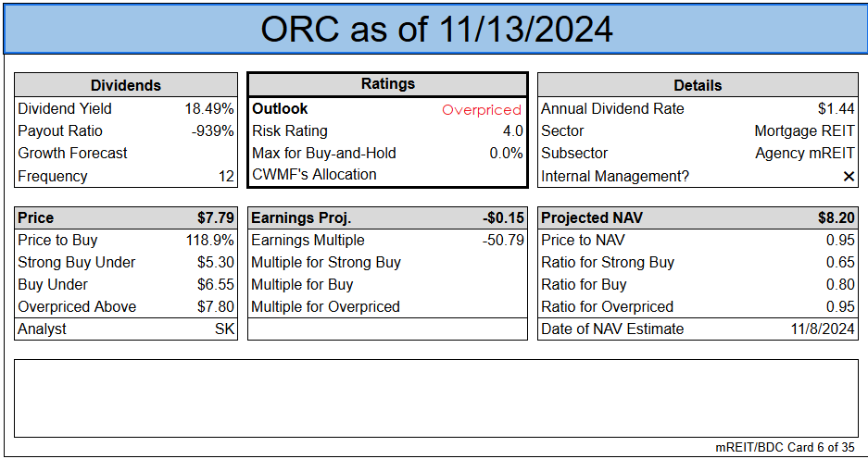Image resolution: width=868 pixels, height=459 pixels.
Task: Select the Risk Rating 4.0 cell
Action: tap(512, 131)
